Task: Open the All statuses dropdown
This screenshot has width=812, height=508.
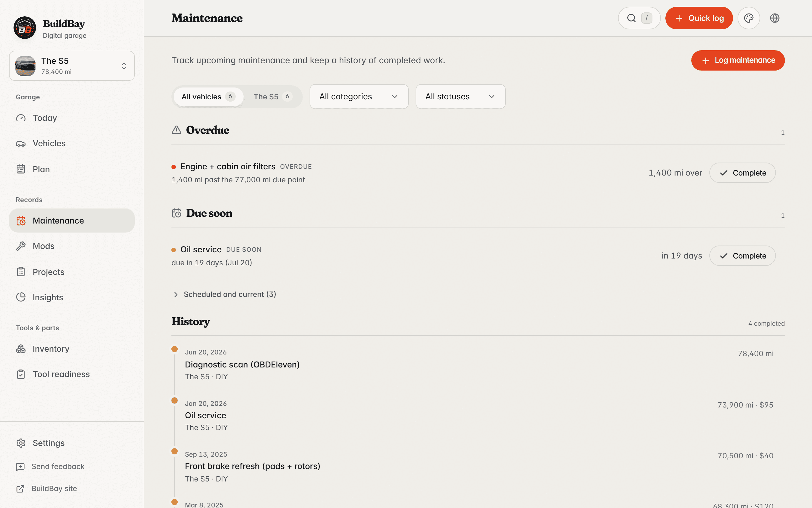Action: coord(460,97)
